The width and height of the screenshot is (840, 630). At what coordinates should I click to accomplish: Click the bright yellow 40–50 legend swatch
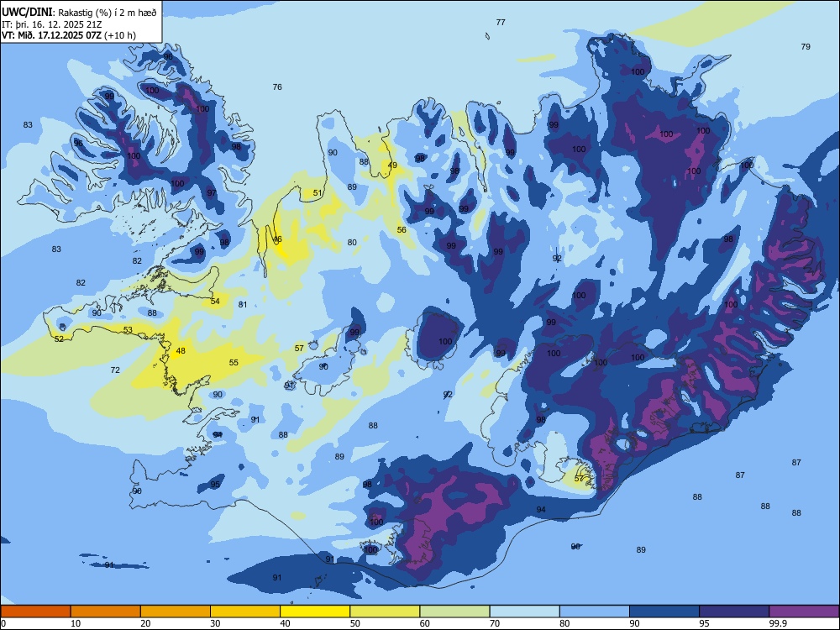[x=315, y=612]
